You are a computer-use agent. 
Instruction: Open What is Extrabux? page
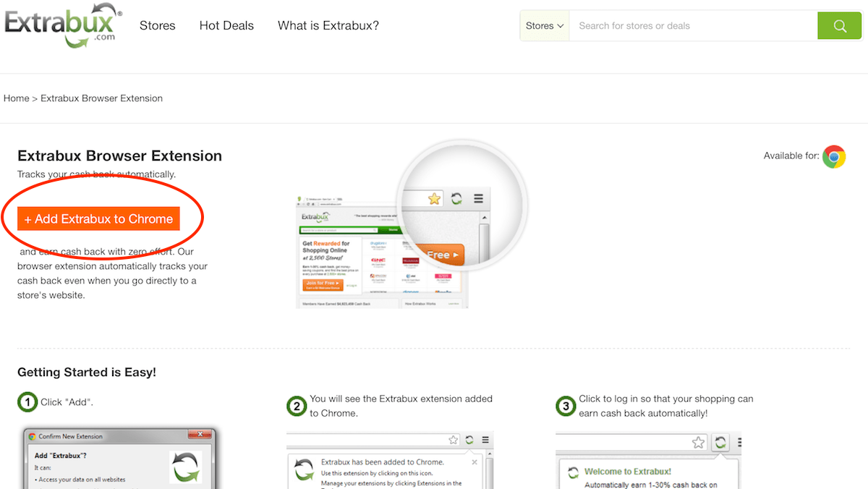pyautogui.click(x=328, y=26)
